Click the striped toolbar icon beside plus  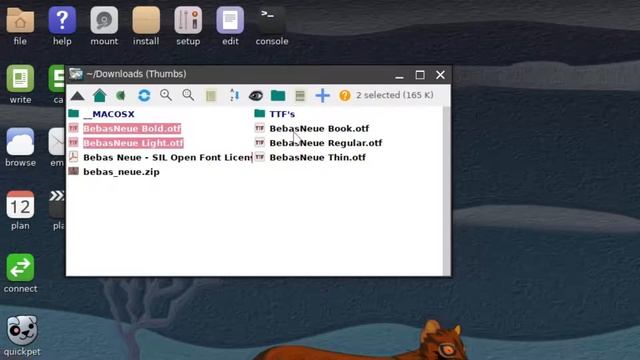(x=300, y=96)
